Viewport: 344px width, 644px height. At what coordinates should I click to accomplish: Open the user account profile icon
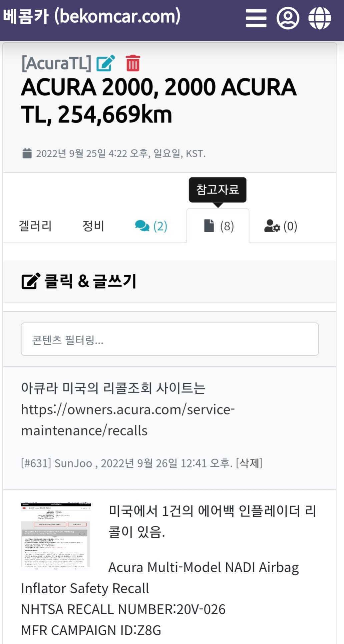(x=288, y=18)
